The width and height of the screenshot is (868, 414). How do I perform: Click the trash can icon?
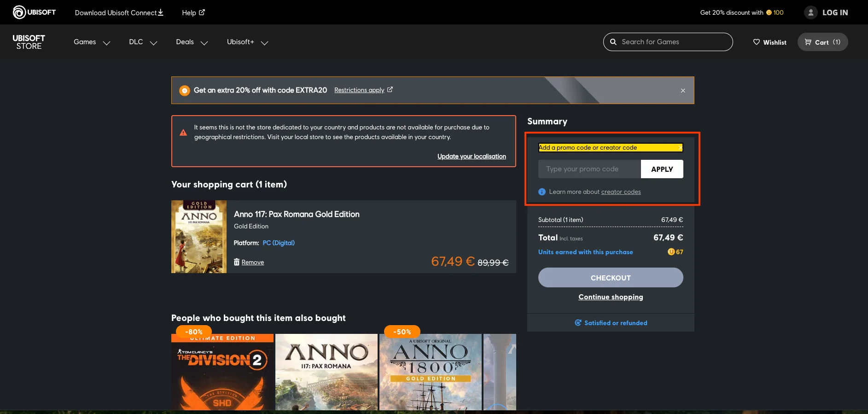237,262
